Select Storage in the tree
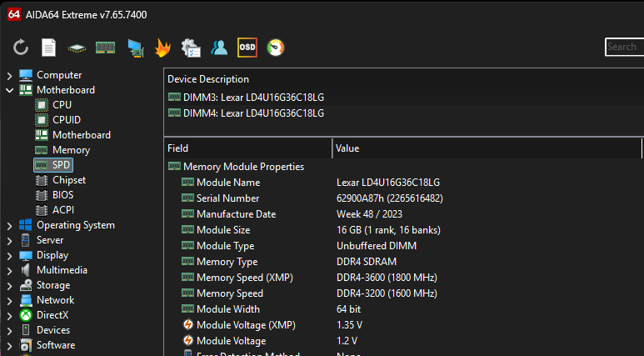 tap(53, 285)
